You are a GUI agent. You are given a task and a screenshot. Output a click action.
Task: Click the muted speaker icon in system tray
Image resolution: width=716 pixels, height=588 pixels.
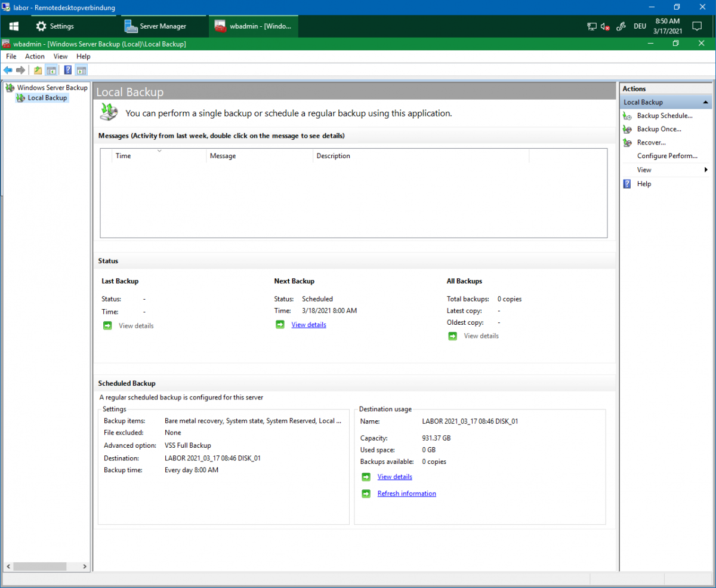click(605, 26)
